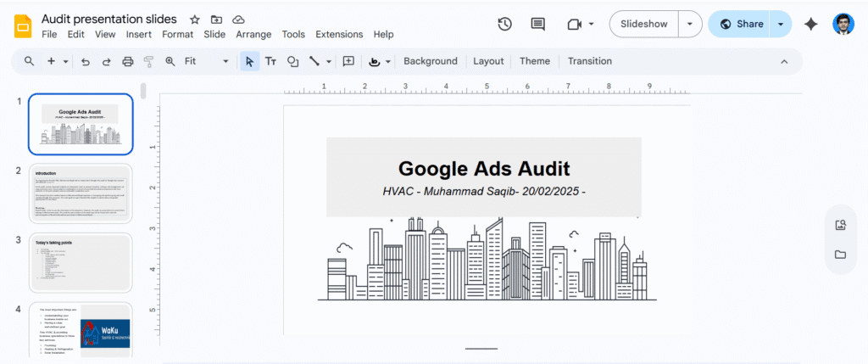Click the speaker notes handle below slide

pos(481,349)
